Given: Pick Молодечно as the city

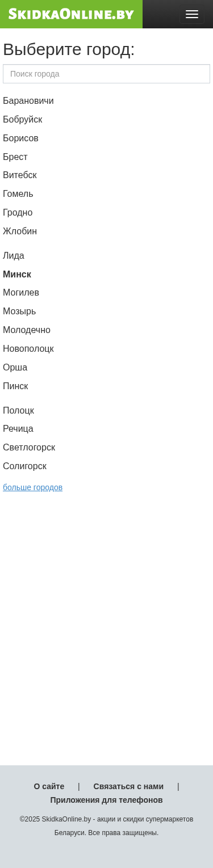Looking at the screenshot, I should pyautogui.click(x=27, y=330).
